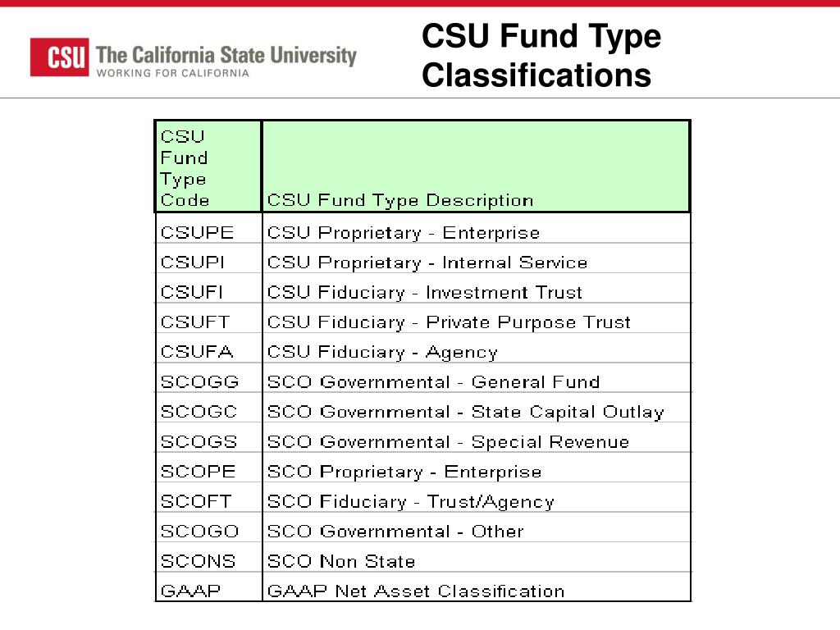The width and height of the screenshot is (840, 630).
Task: Select the SCOGG code cell
Action: pos(208,382)
